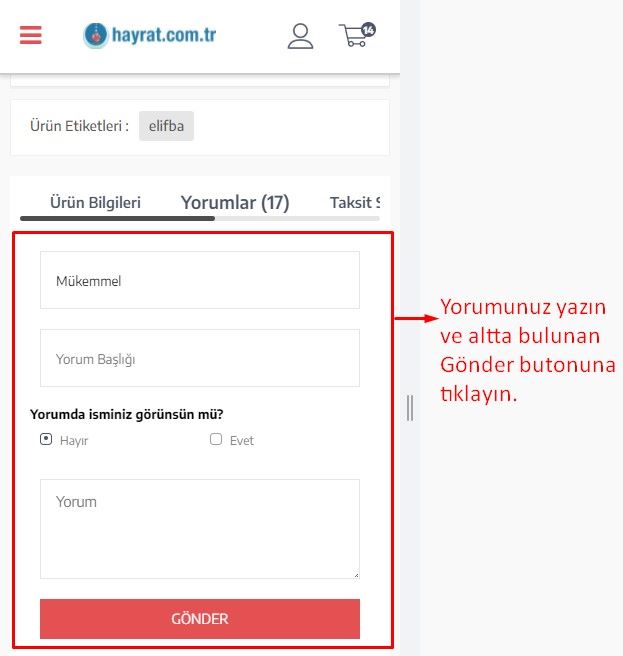Click the hayrat.com.tr logo
This screenshot has height=656, width=623.
(150, 35)
